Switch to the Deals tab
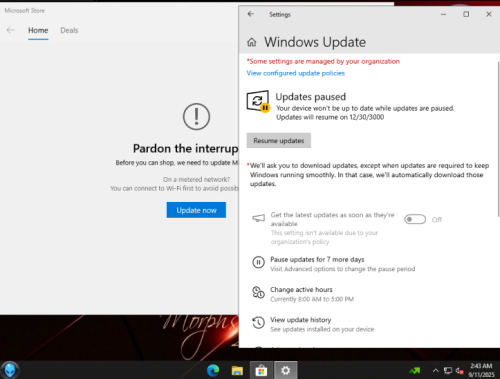The height and width of the screenshot is (379, 500). click(69, 30)
